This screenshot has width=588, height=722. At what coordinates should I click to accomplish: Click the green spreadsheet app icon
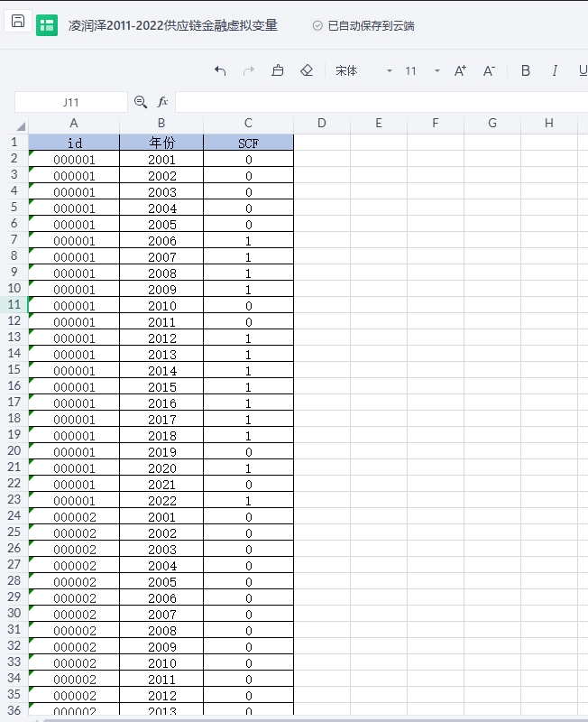click(47, 25)
